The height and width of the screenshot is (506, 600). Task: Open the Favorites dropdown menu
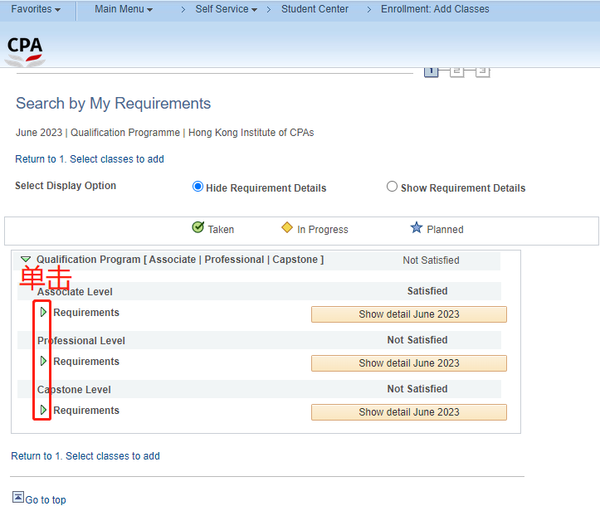[36, 9]
